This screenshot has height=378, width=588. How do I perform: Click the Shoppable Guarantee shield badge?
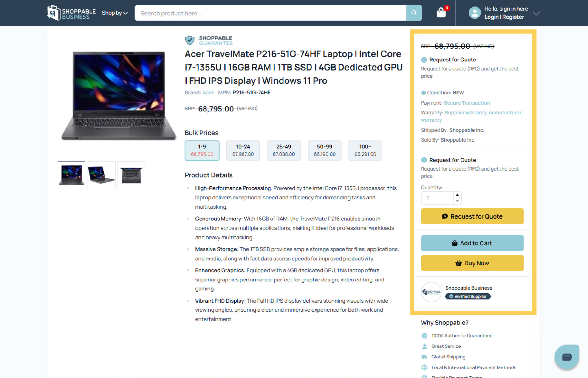(x=209, y=40)
